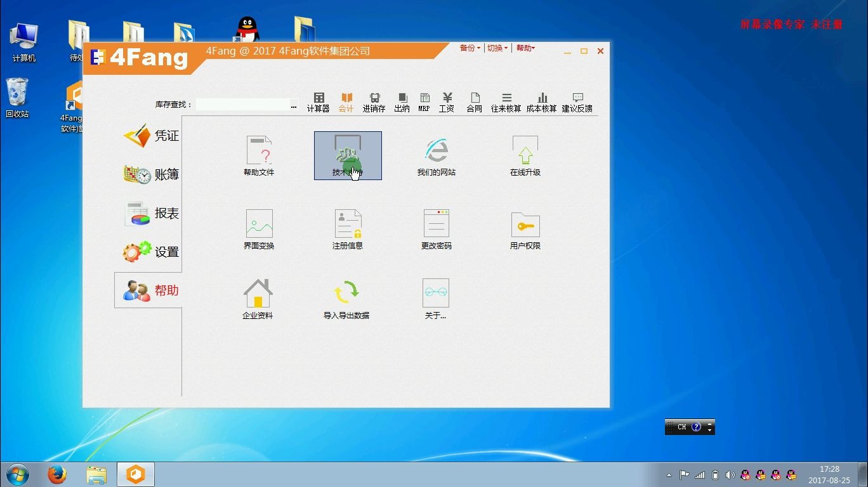
Task: Open the 关于... about icon
Action: (x=436, y=299)
